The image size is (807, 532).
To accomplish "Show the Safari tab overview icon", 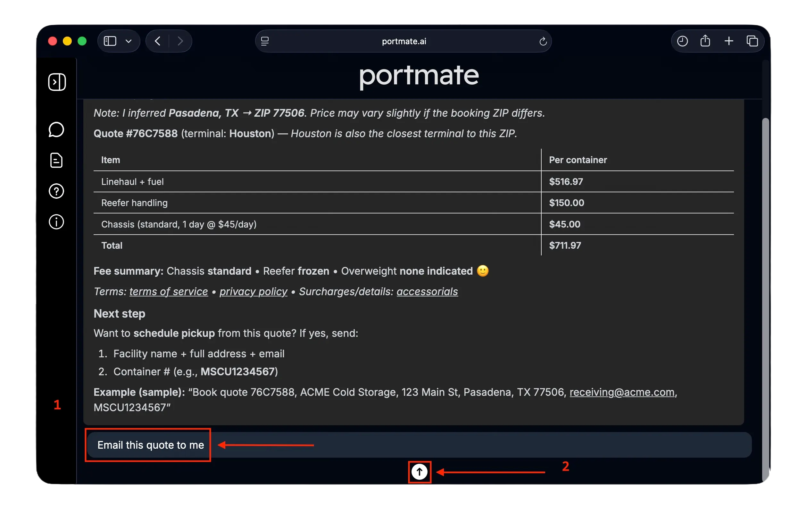I will 752,41.
